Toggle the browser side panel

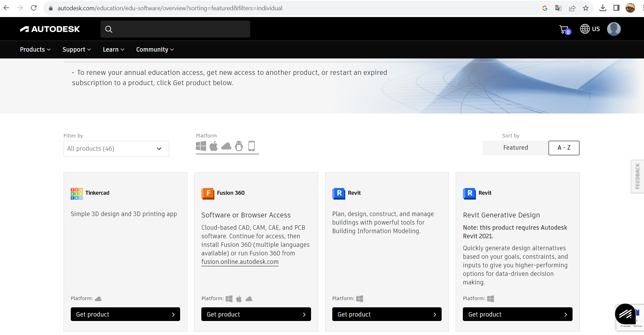click(617, 8)
